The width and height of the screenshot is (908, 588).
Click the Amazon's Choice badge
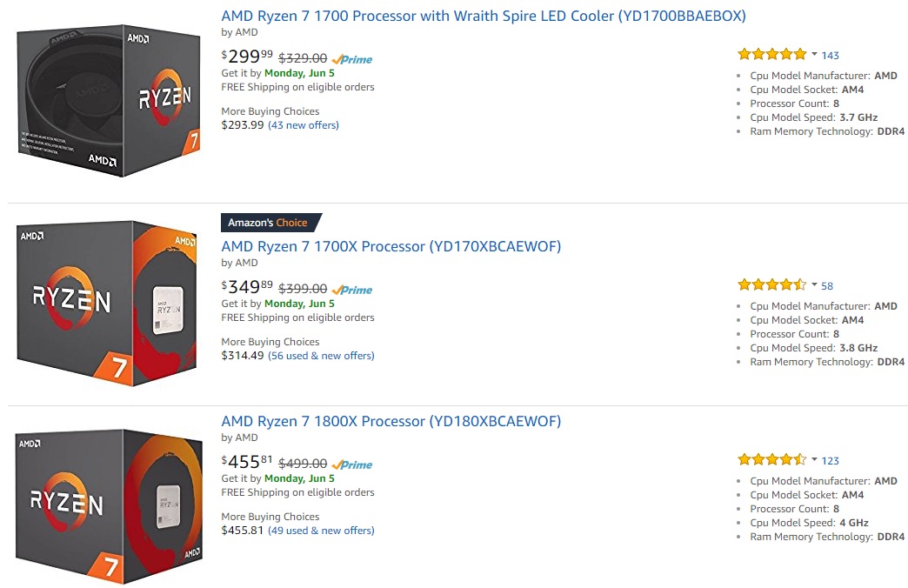click(270, 223)
